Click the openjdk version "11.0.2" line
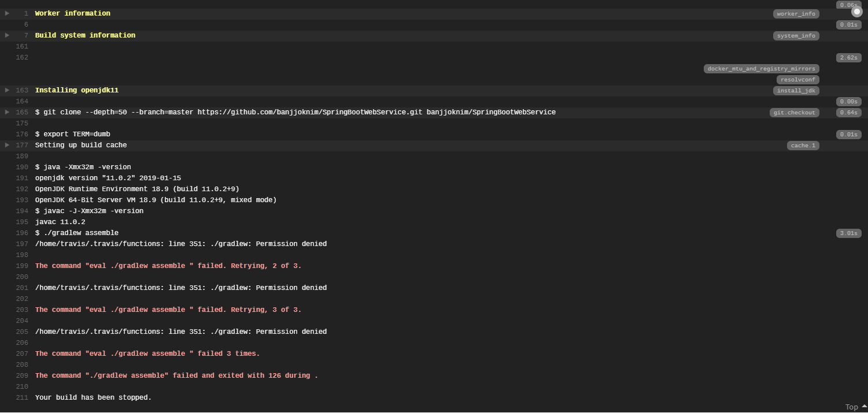Viewport: 868px width, 413px height. 108,178
